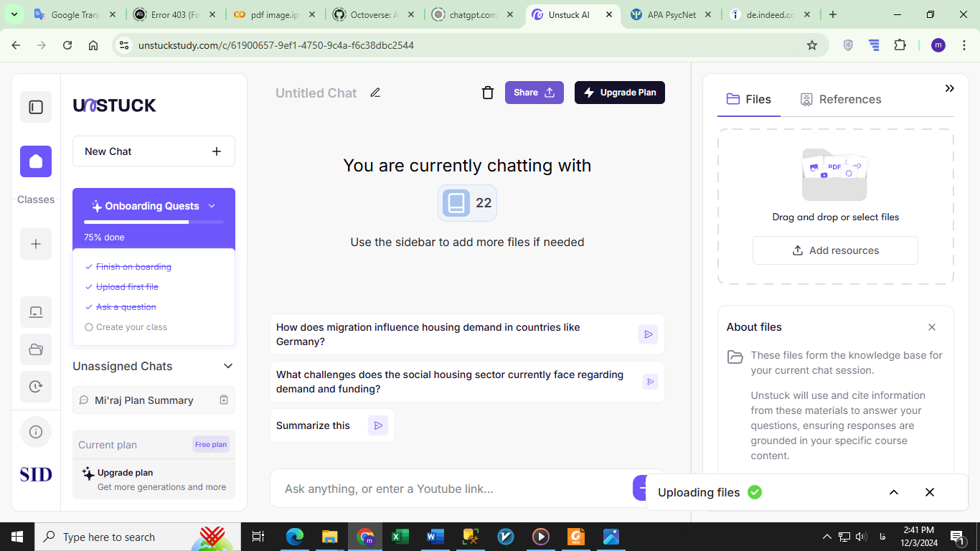Click the Upgrade Plan button
Screen dimensions: 980x551
tap(620, 93)
